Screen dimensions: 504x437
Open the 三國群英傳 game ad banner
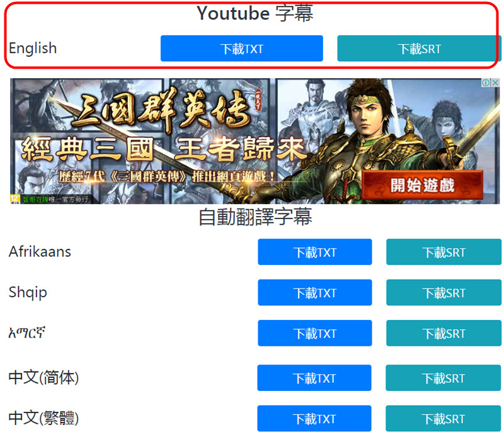pos(255,141)
